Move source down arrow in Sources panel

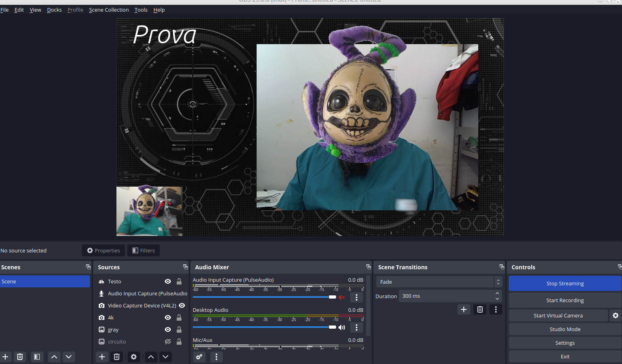point(165,357)
